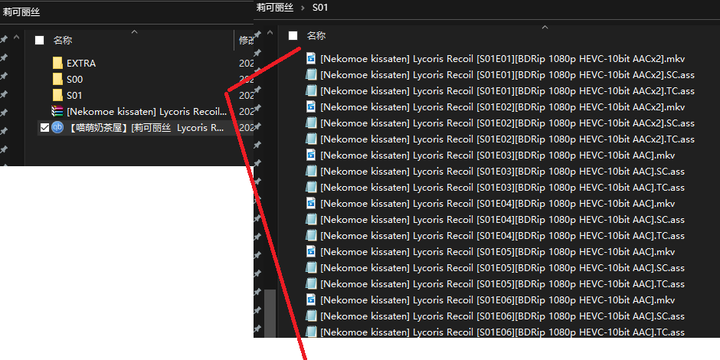
Task: Click the Nekomoe kissaten archive file icon
Action: tap(57, 112)
